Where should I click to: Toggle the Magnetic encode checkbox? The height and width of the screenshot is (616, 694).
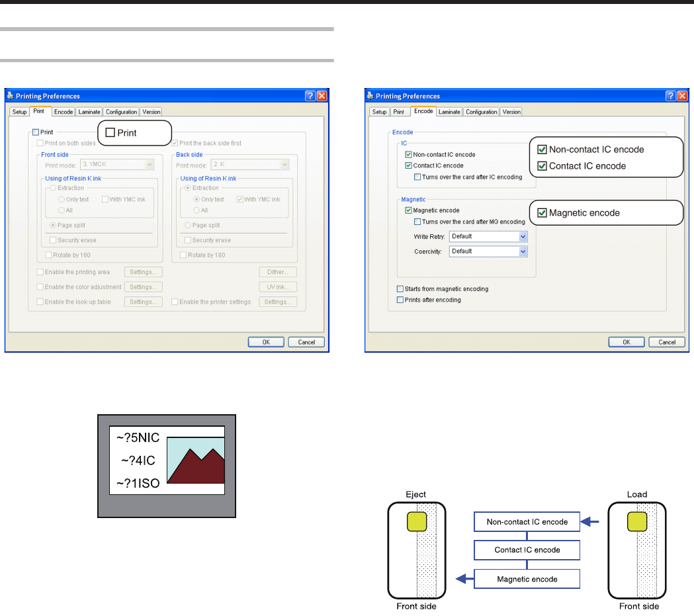[x=408, y=210]
